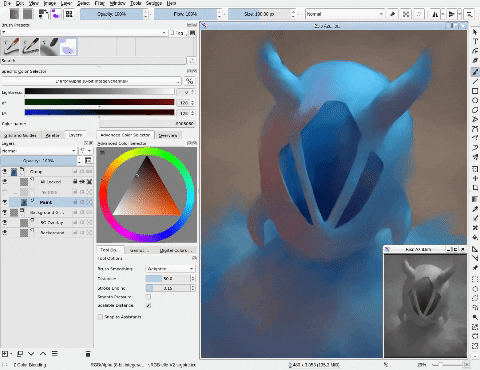Open the Settings menu
The width and height of the screenshot is (480, 370).
(154, 3)
